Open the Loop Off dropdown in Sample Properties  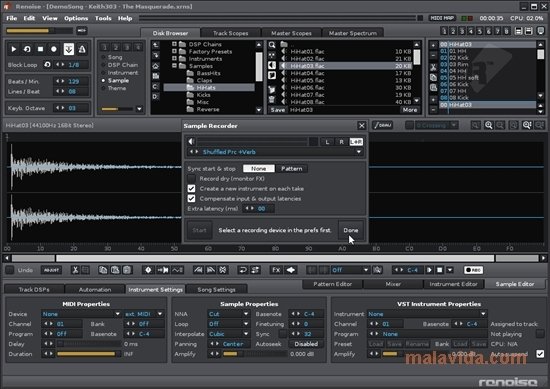pos(228,324)
